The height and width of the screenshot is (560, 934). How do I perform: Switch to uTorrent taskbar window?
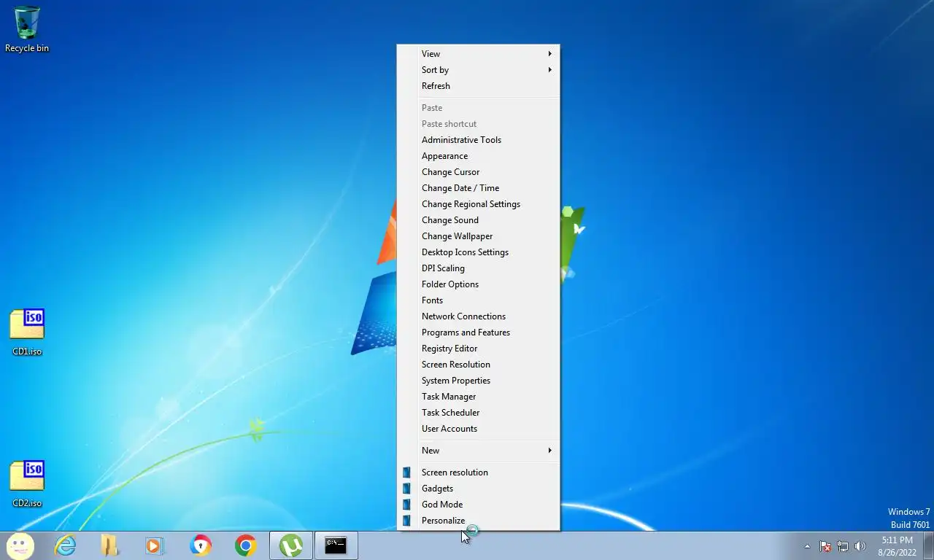291,545
